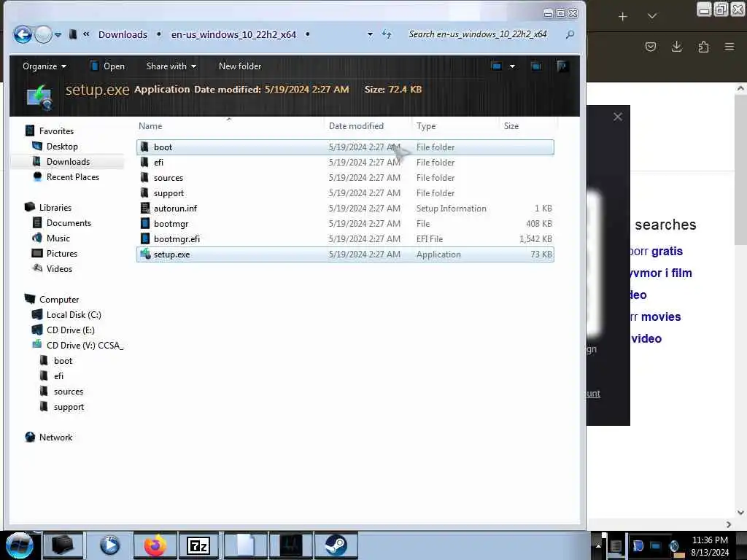Viewport: 747px width, 560px height.
Task: Select the bootmgr file icon
Action: [x=145, y=223]
